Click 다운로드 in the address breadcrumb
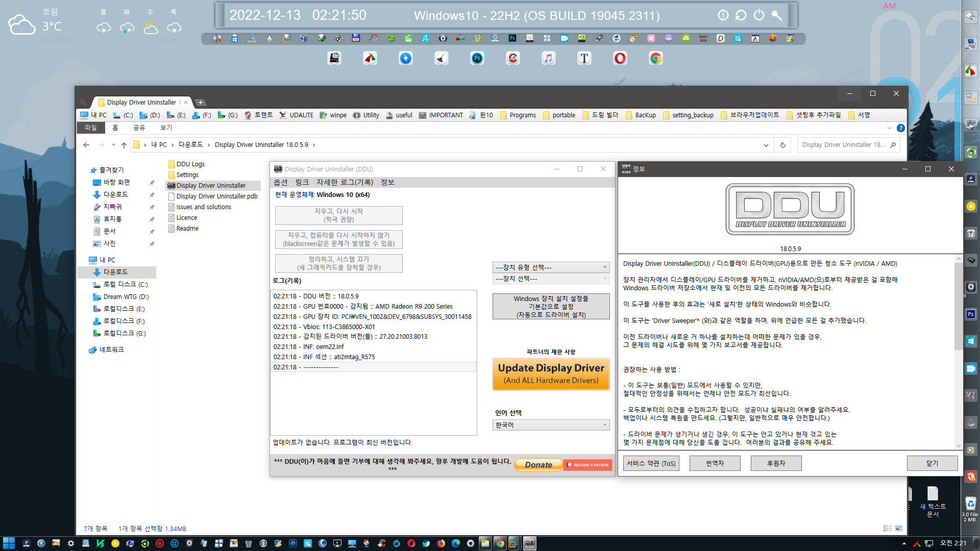This screenshot has height=551, width=980. click(x=190, y=145)
